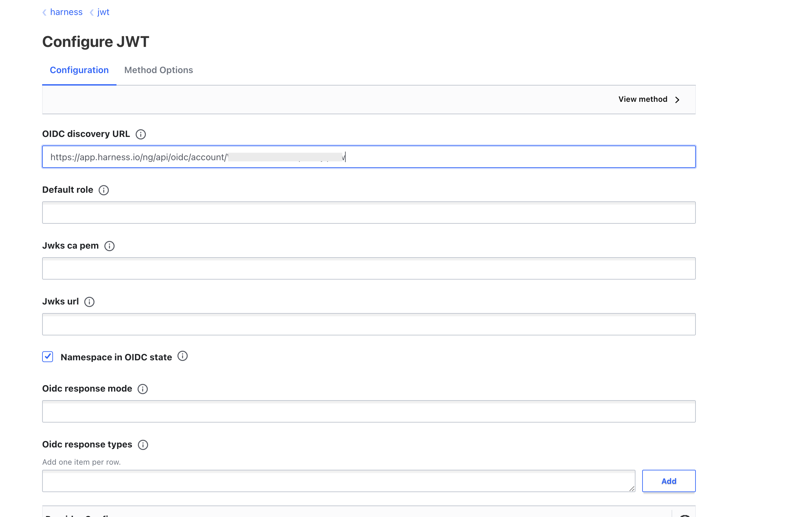The image size is (812, 517).
Task: Expand the View method section
Action: point(649,99)
